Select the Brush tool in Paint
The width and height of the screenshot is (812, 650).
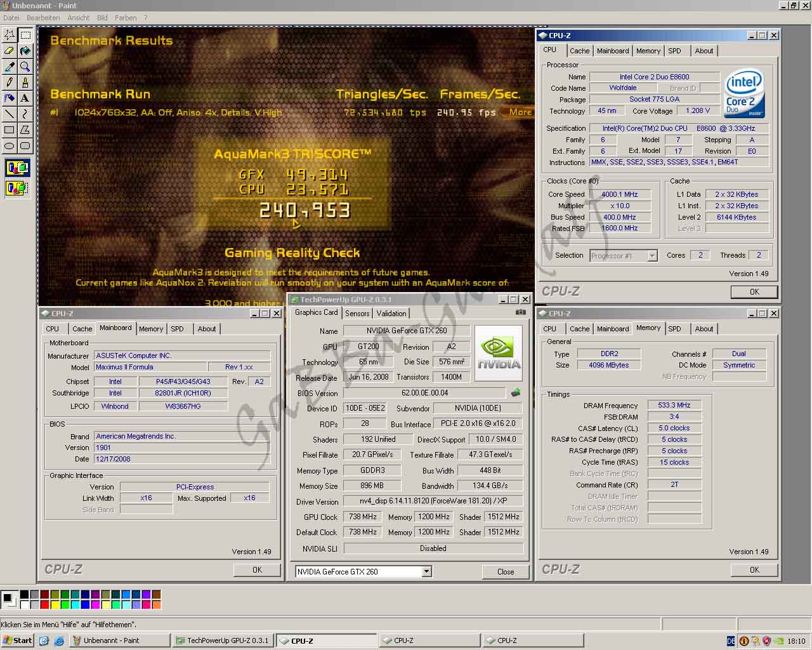coord(25,83)
